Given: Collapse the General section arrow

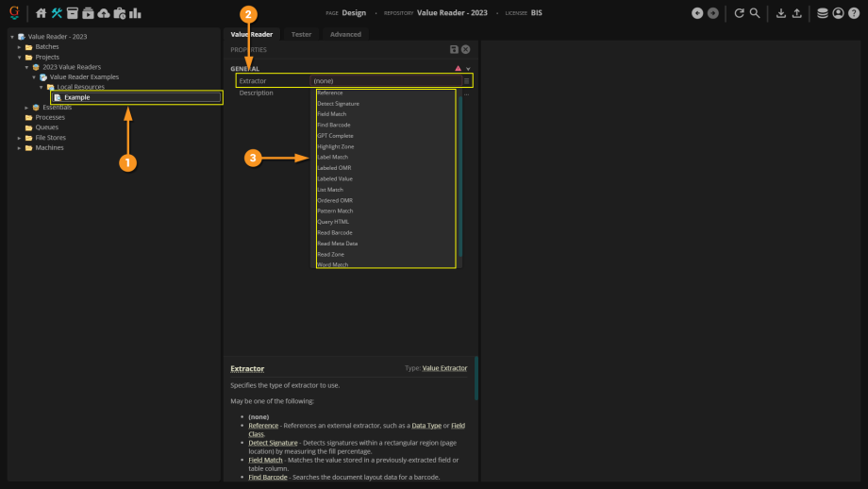Looking at the screenshot, I should (468, 69).
